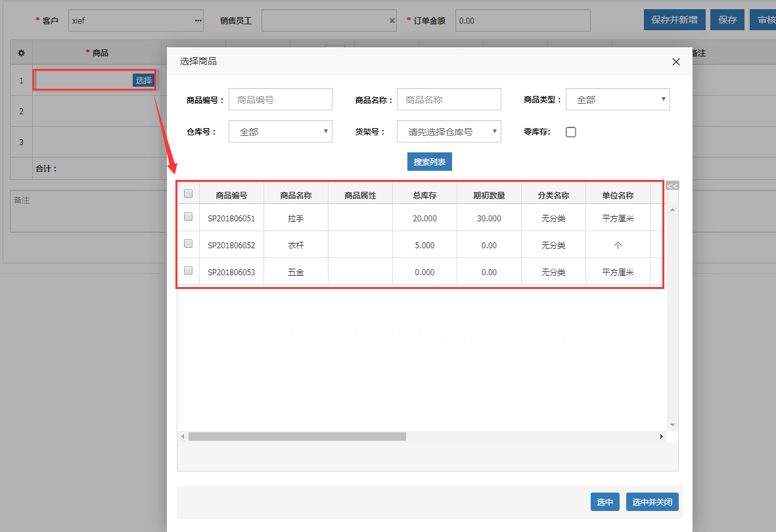Click the horizontal scrollbar left arrow
This screenshot has height=532, width=776.
183,437
